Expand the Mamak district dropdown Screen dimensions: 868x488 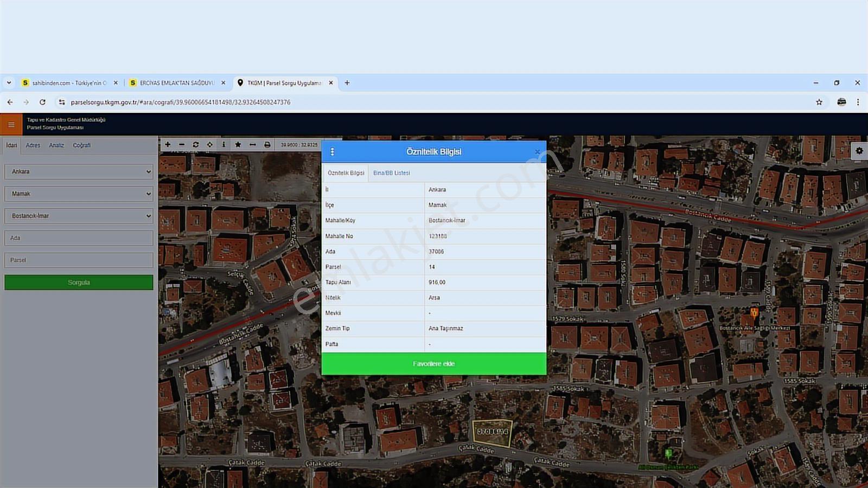[x=79, y=194]
